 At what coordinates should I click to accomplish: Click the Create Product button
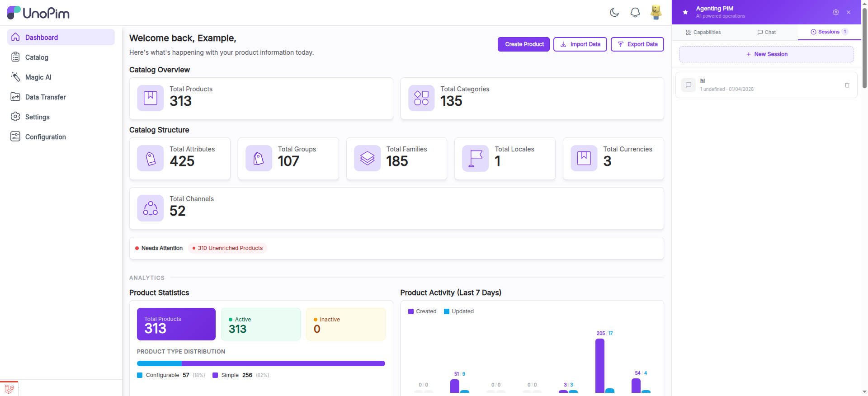point(524,44)
